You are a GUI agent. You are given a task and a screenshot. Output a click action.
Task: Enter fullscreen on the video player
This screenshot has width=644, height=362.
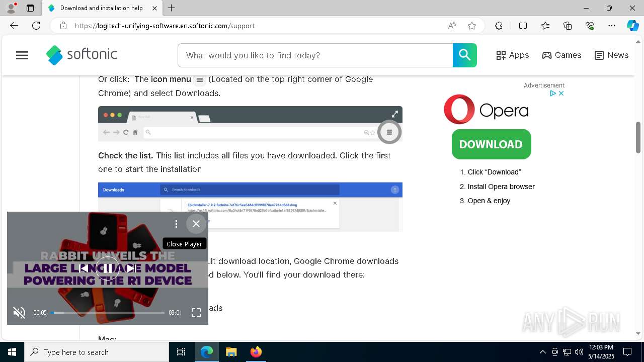(x=196, y=313)
